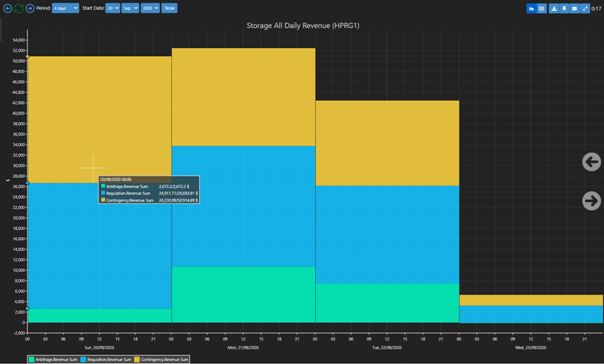Download the chart data
This screenshot has height=364, width=604.
(x=554, y=9)
